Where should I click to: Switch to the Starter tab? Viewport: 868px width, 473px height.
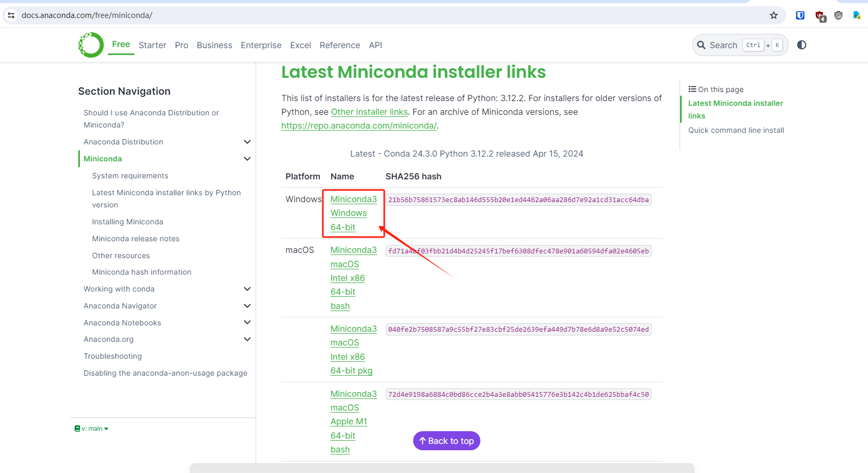pyautogui.click(x=152, y=46)
